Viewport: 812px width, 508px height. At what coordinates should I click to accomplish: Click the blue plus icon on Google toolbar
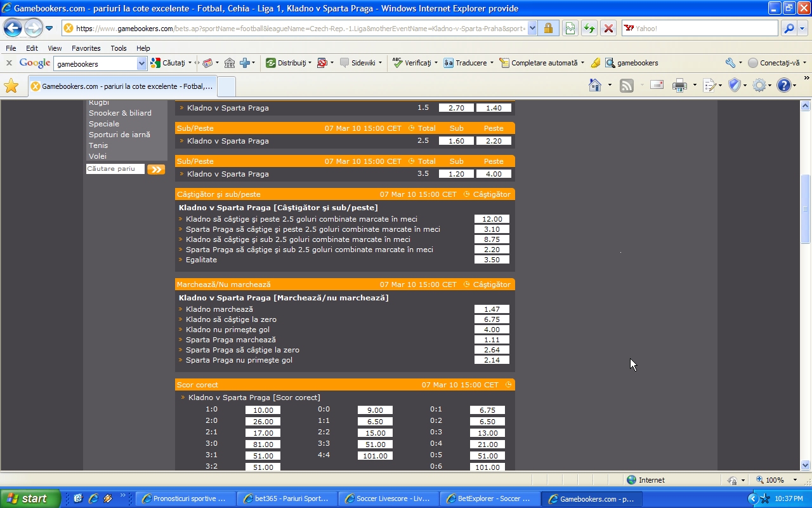click(x=244, y=63)
